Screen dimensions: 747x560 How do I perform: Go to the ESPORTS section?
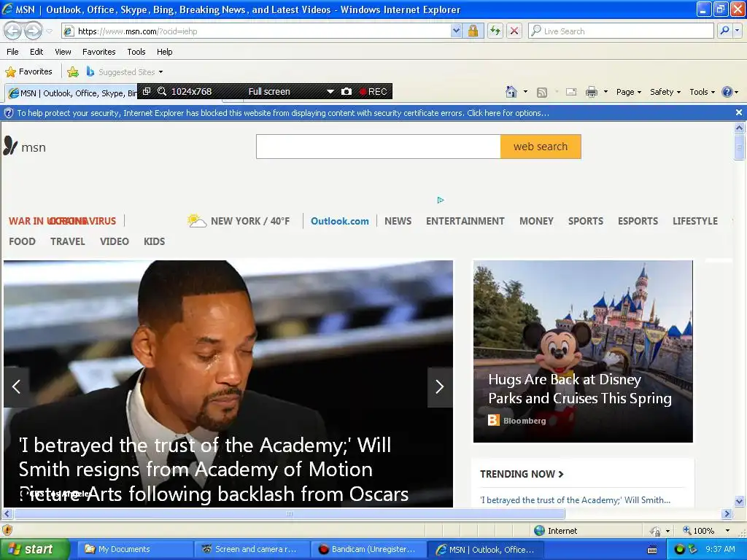(638, 221)
